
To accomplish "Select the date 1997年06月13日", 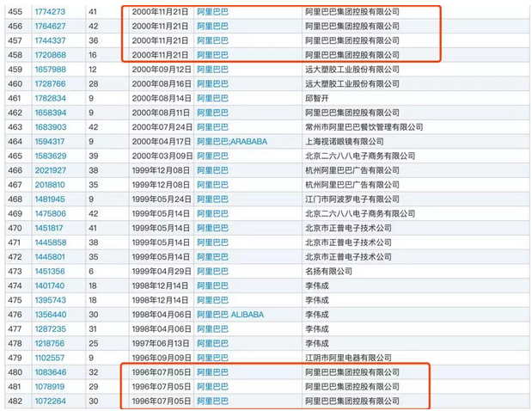I will coord(161,343).
